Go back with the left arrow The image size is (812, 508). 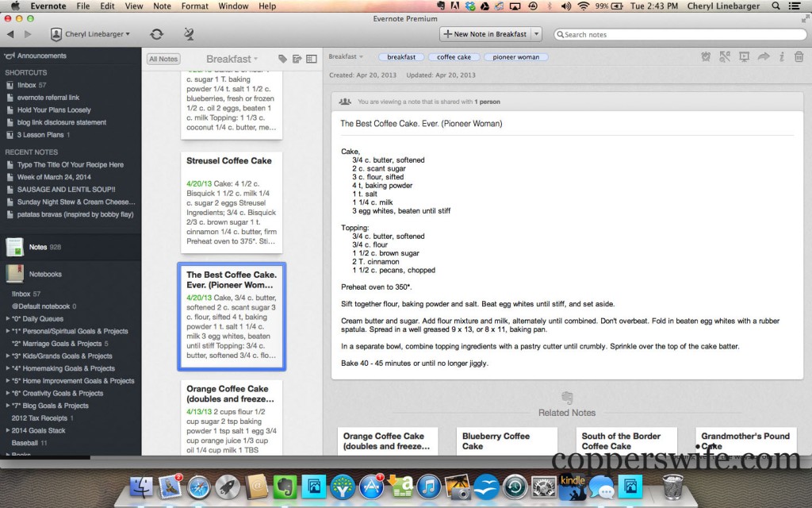click(x=10, y=34)
